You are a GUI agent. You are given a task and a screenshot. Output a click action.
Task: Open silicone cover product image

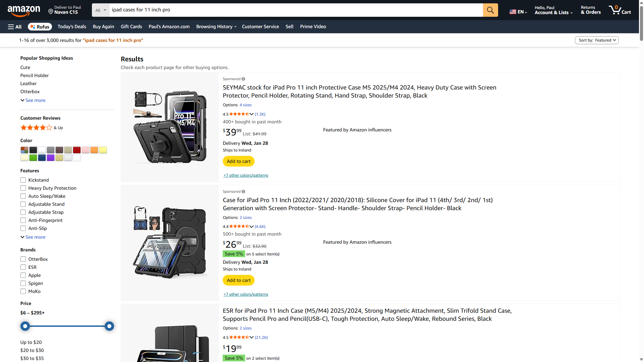[170, 243]
